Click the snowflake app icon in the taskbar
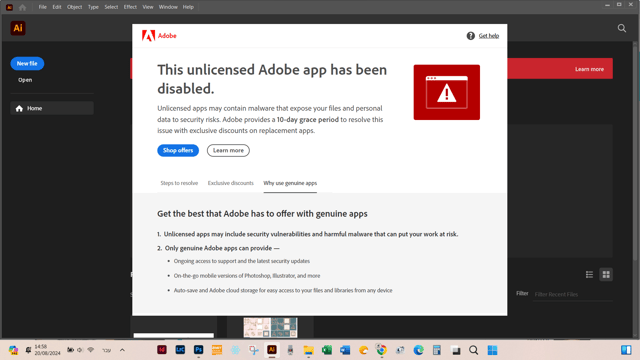The height and width of the screenshot is (360, 640). pyautogui.click(x=236, y=350)
